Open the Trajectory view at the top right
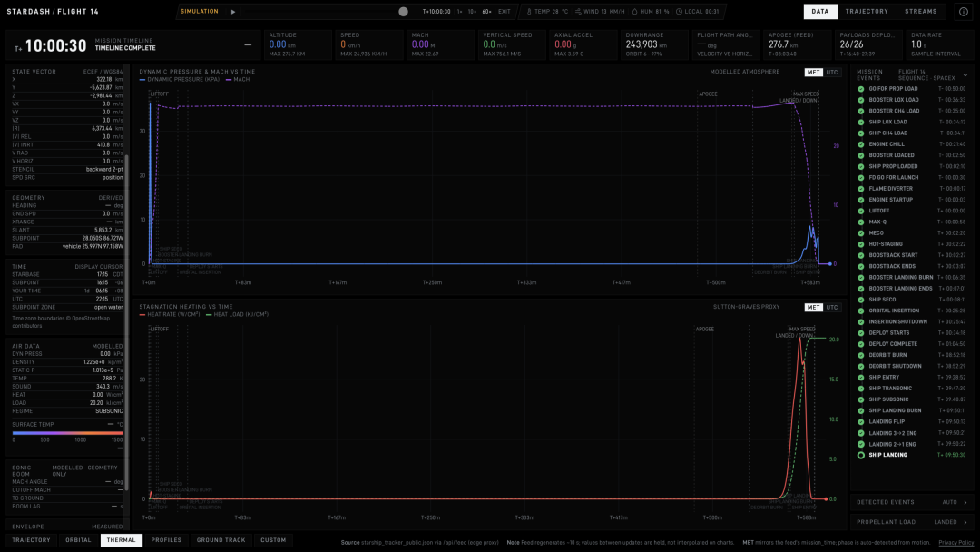This screenshot has width=980, height=552. 867,11
